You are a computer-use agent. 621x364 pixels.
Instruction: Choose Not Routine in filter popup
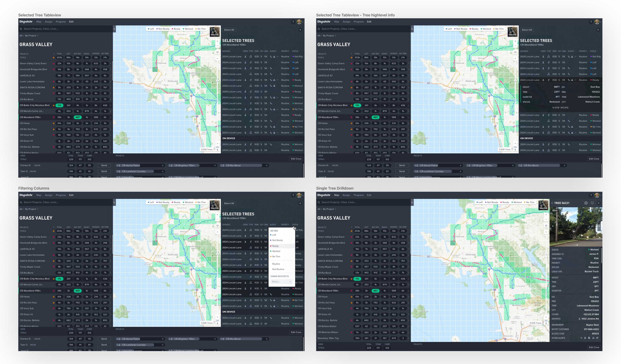pyautogui.click(x=278, y=269)
